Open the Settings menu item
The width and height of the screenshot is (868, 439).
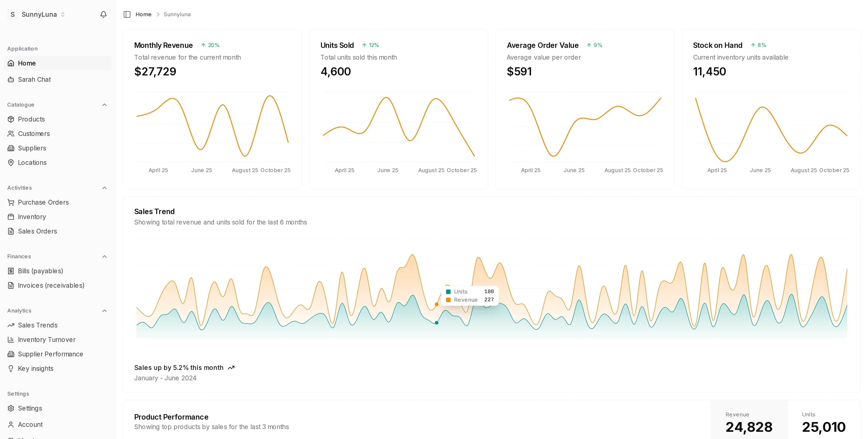(x=30, y=408)
